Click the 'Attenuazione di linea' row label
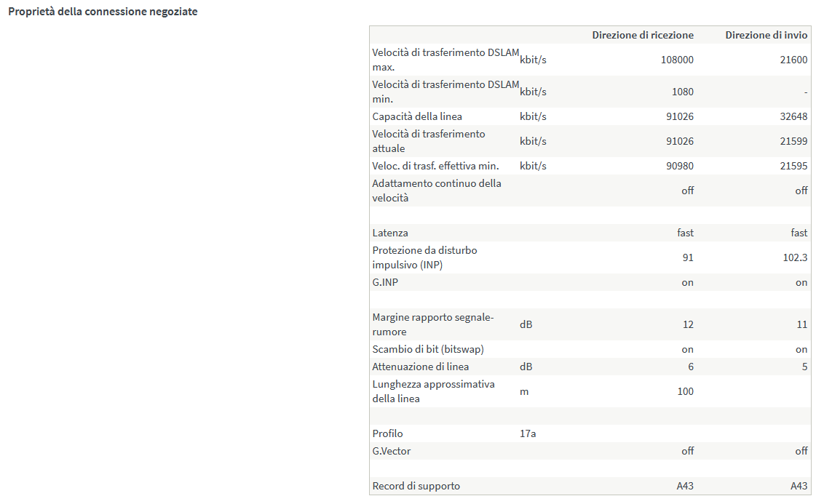Screen dimensions: 832x504 (421, 367)
